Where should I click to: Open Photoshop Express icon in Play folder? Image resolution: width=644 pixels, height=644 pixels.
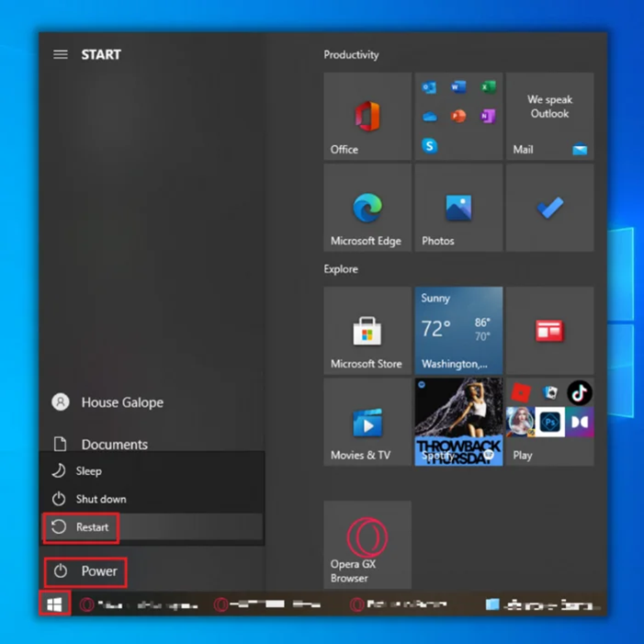coord(550,422)
